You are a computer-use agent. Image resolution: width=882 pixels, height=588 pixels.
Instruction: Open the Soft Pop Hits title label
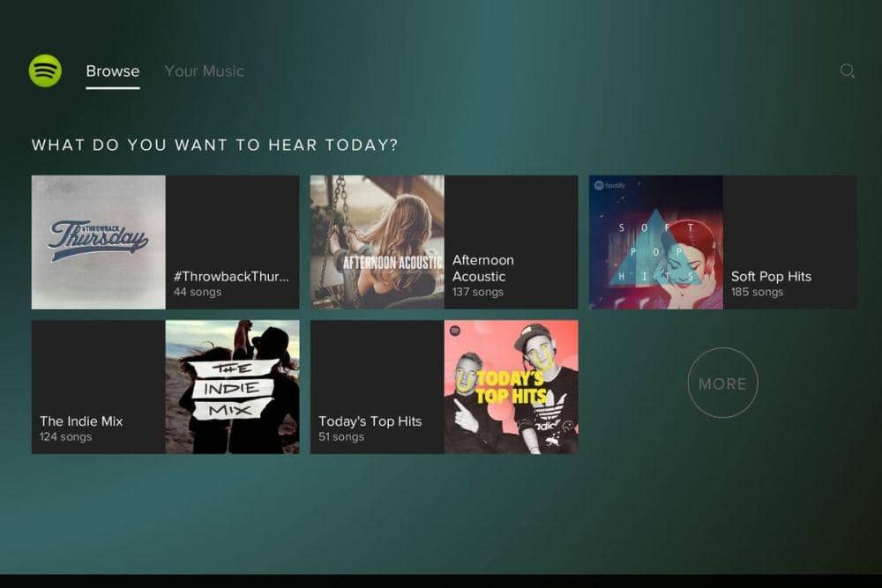click(771, 276)
